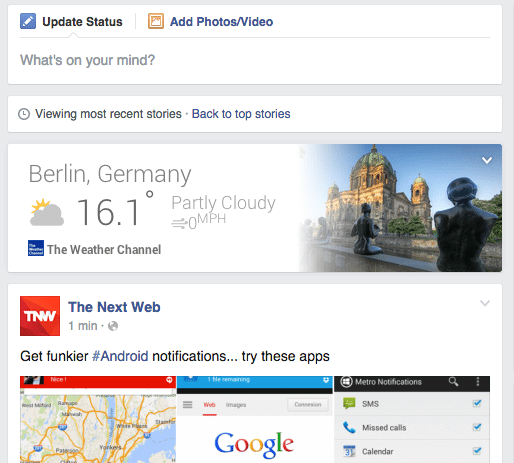This screenshot has height=463, width=514.
Task: Open the Berlin Cathedral photo
Action: tap(400, 208)
